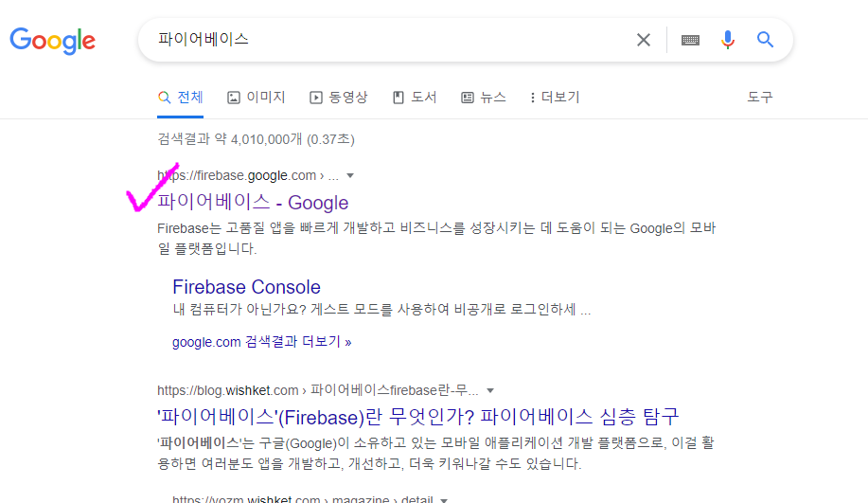Open the 도구 search tools
Viewport: 868px width, 503px height.
pyautogui.click(x=759, y=98)
